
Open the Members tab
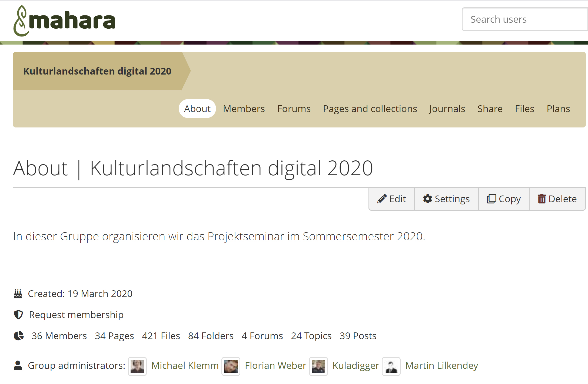244,109
